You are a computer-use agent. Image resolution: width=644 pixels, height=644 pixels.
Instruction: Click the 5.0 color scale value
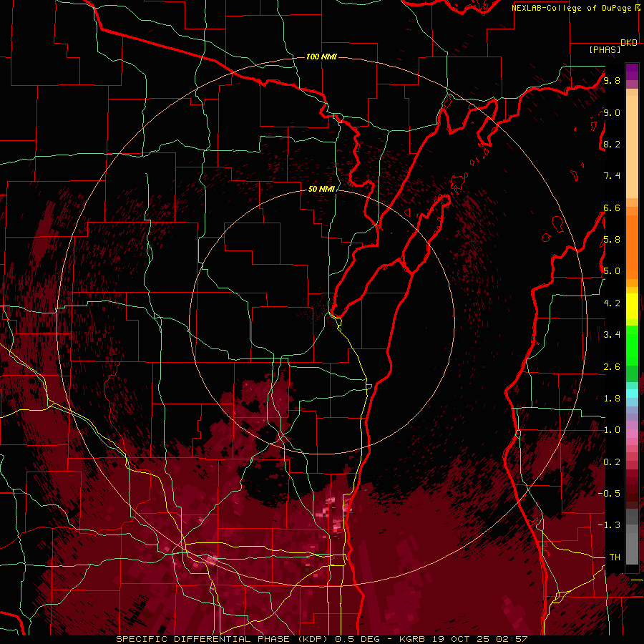pos(612,271)
